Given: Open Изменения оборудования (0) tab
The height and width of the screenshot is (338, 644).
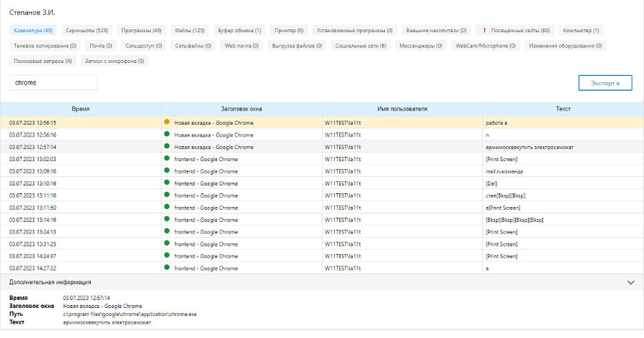Looking at the screenshot, I should tap(565, 46).
